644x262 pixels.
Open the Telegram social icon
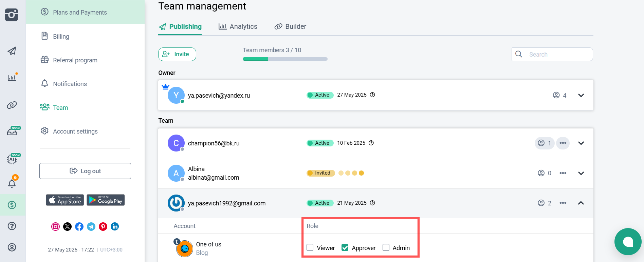[91, 227]
